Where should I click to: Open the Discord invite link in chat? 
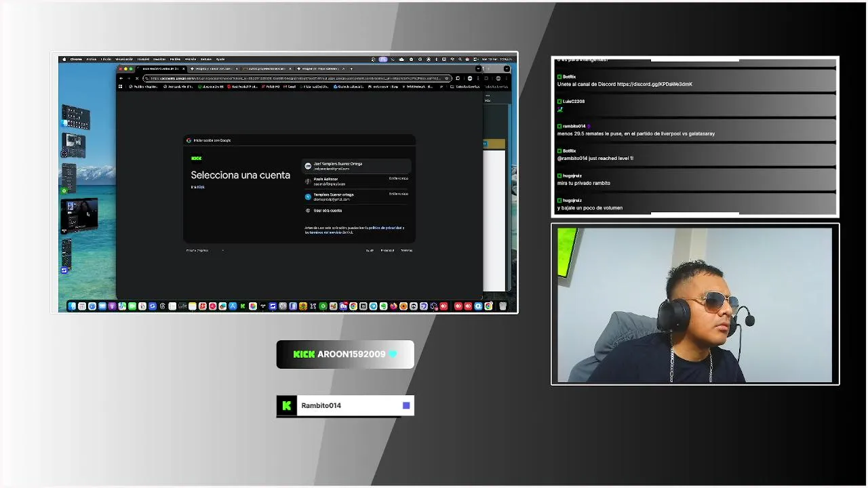(x=654, y=84)
